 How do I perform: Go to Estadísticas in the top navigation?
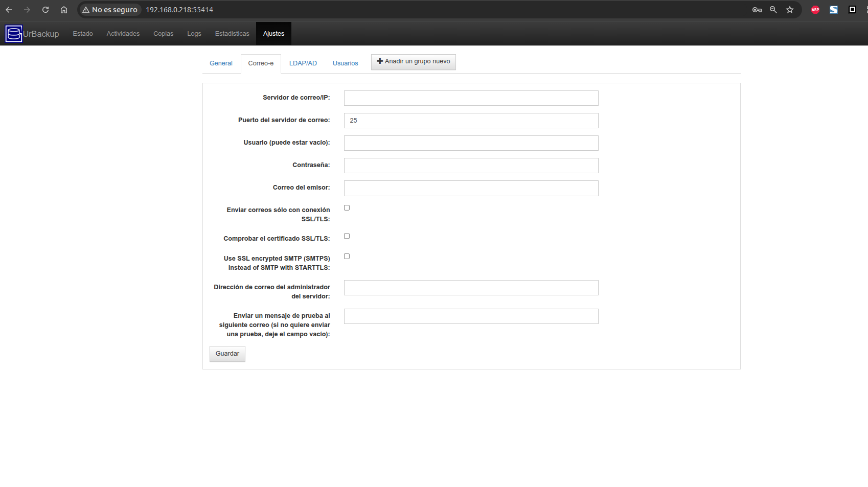tap(232, 34)
